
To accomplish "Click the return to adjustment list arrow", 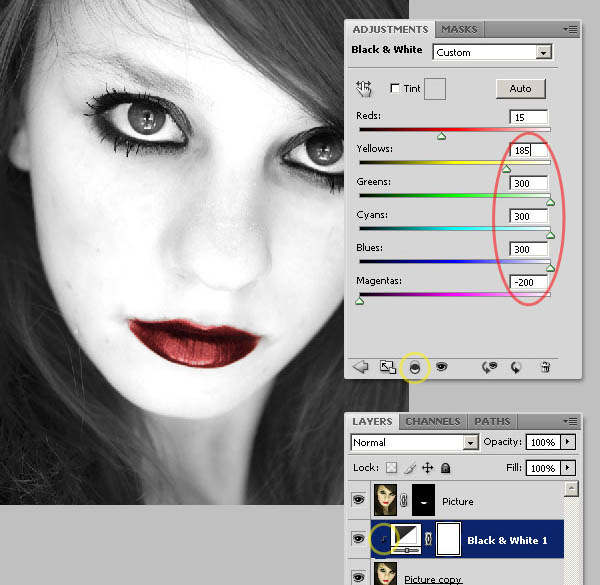I will pos(360,367).
